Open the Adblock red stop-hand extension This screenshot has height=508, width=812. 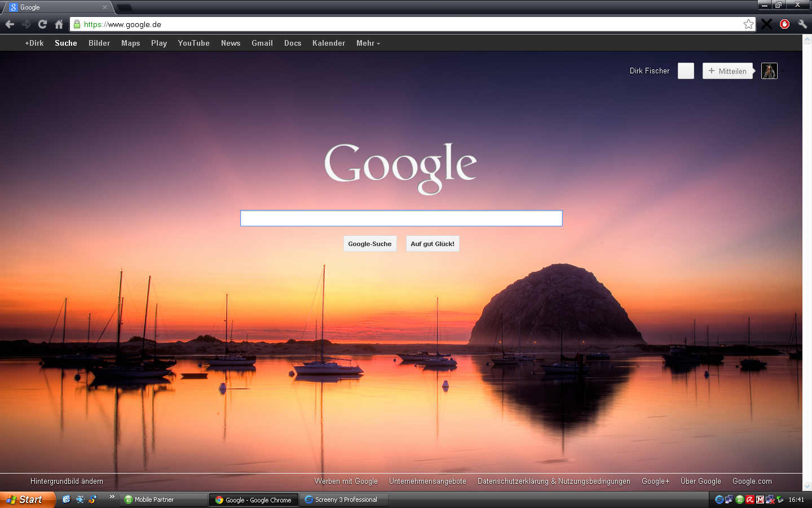[x=784, y=24]
